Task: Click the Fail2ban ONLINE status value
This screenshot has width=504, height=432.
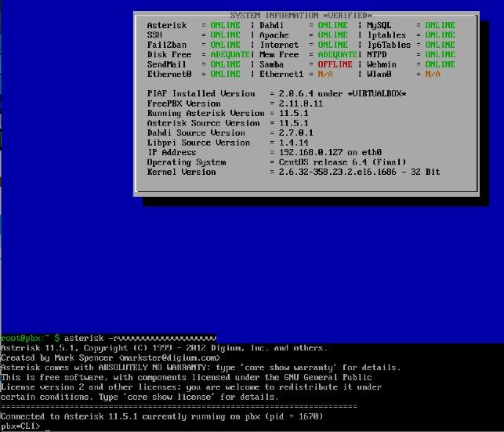Action: pos(225,45)
